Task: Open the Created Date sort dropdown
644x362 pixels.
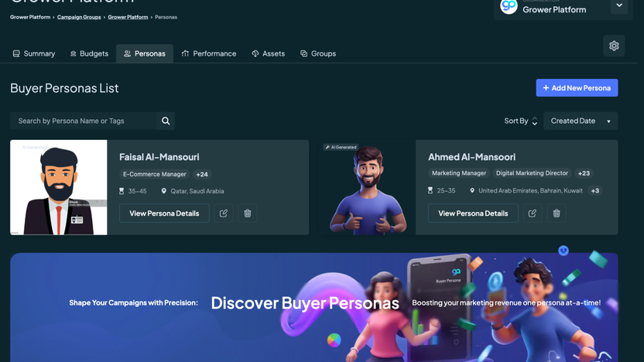Action: 580,121
